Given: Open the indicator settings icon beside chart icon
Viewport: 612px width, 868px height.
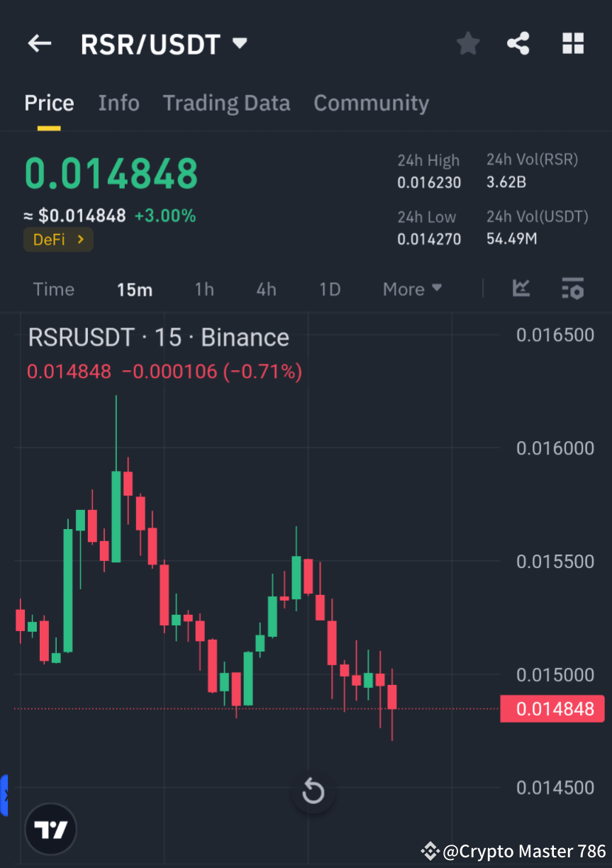Looking at the screenshot, I should coord(572,289).
